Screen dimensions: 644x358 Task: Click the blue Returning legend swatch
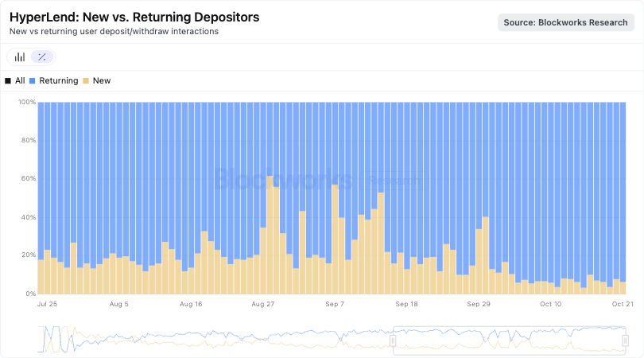pos(33,81)
